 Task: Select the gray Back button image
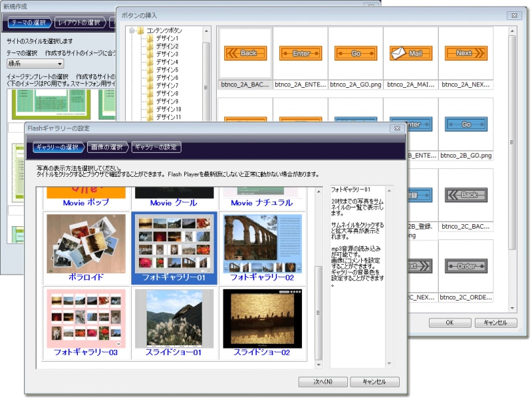click(x=466, y=195)
